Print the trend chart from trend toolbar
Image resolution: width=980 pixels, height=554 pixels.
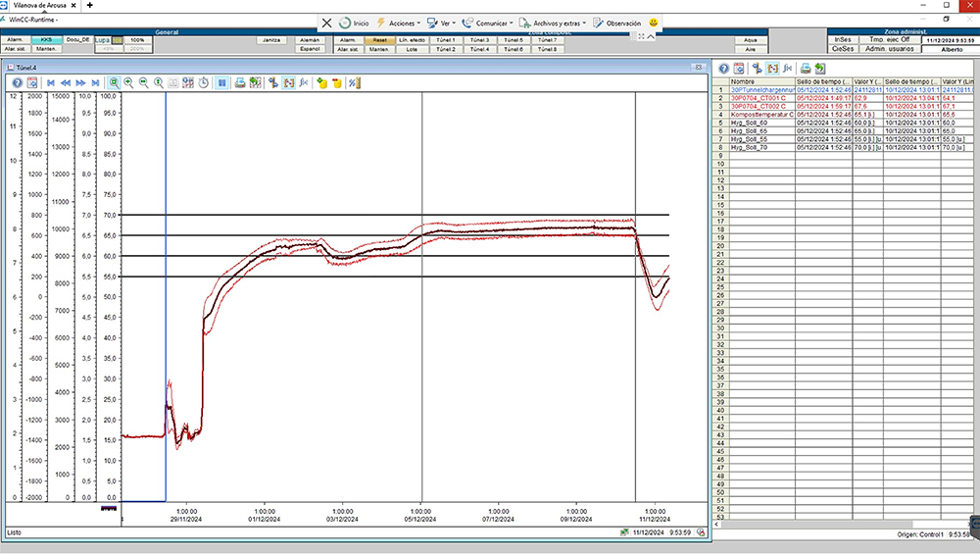pyautogui.click(x=239, y=83)
